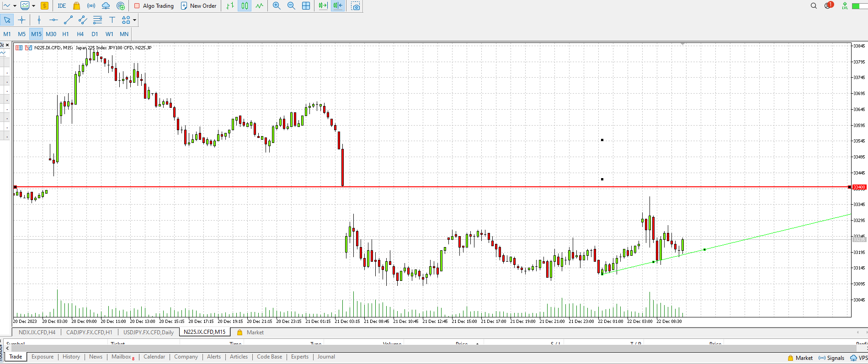Select the text label tool
Viewport: 868px width, 364px height.
[x=112, y=20]
